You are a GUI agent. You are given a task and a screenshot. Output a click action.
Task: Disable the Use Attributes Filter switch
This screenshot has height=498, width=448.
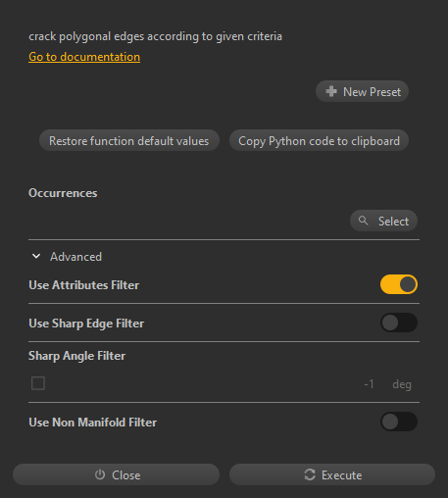399,284
